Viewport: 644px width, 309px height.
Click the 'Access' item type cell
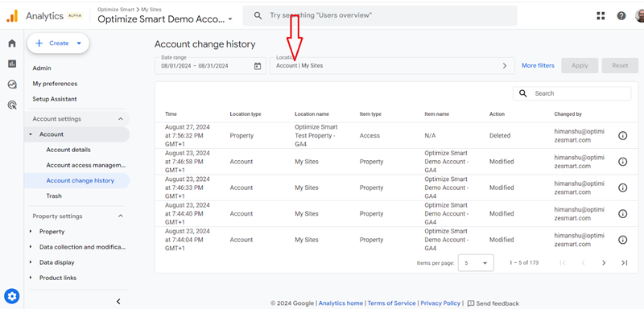[369, 136]
